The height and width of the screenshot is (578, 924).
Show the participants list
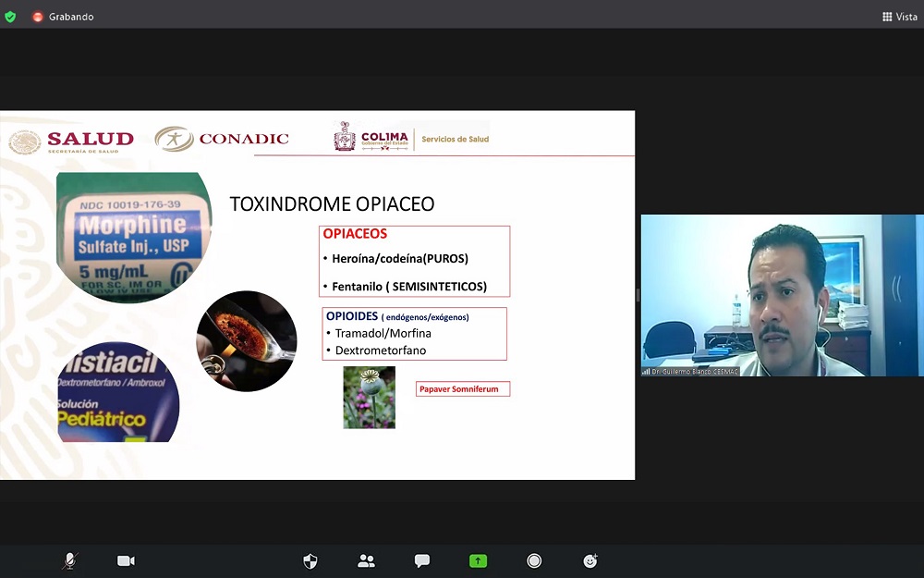coord(366,560)
